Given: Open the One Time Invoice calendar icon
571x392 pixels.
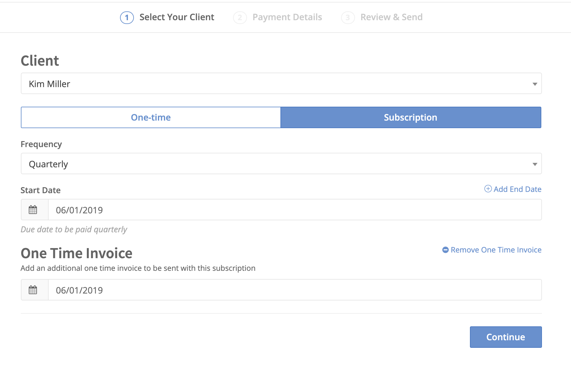Looking at the screenshot, I should 33,290.
